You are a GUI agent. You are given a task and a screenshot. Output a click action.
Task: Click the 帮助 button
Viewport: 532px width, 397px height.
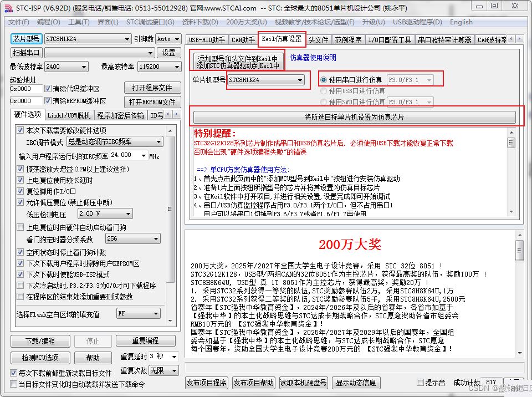click(x=93, y=358)
